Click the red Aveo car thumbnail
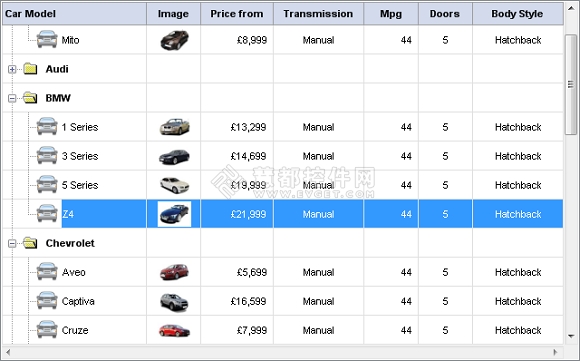580x361 pixels. tap(174, 272)
